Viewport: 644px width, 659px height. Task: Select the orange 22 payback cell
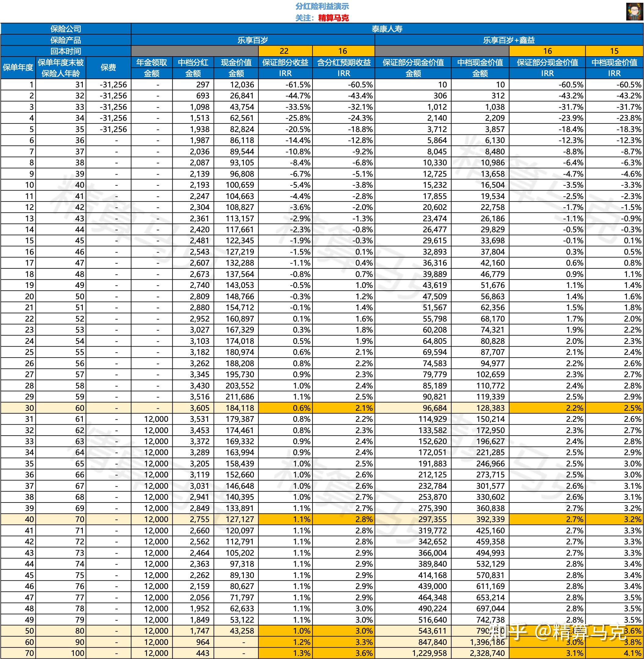point(285,51)
